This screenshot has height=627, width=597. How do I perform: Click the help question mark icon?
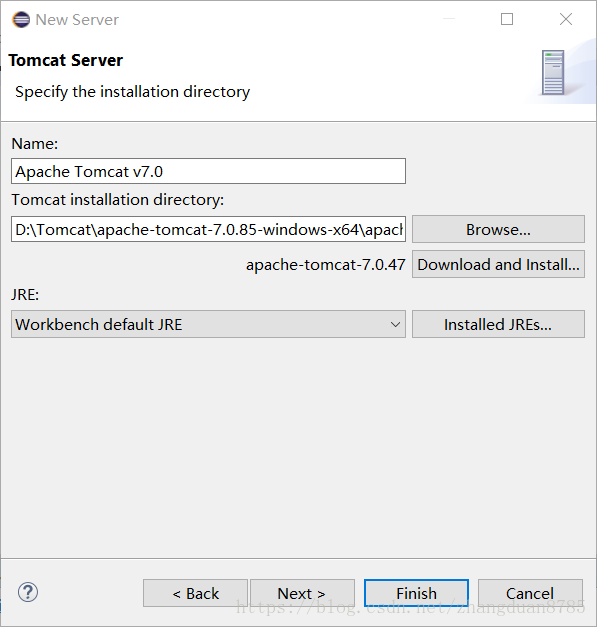[28, 592]
